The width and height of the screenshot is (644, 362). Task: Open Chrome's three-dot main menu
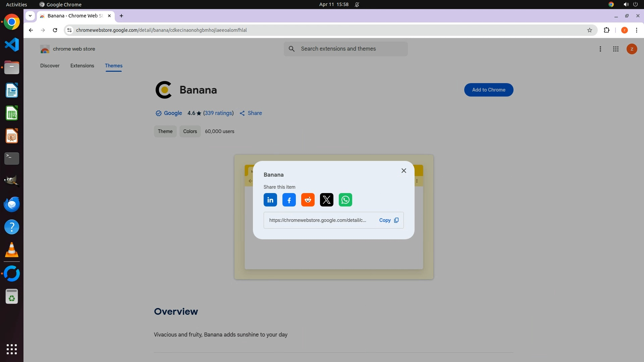point(636,30)
